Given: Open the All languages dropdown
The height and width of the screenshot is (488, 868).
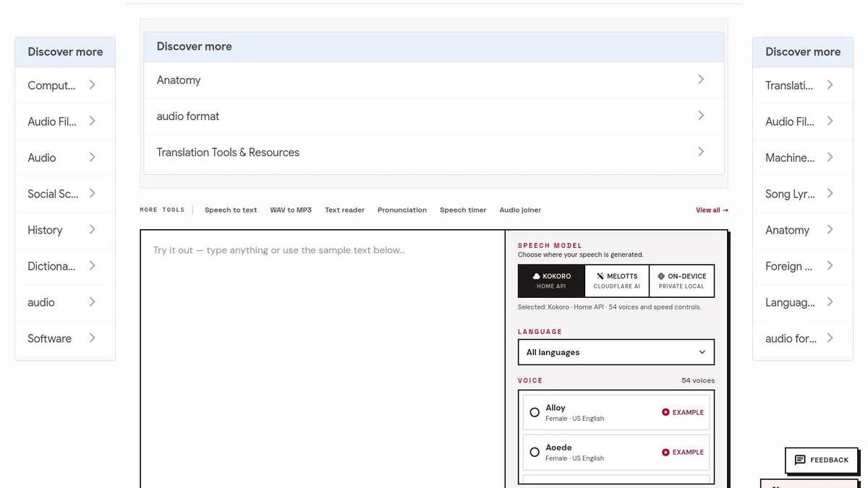Looking at the screenshot, I should [616, 352].
